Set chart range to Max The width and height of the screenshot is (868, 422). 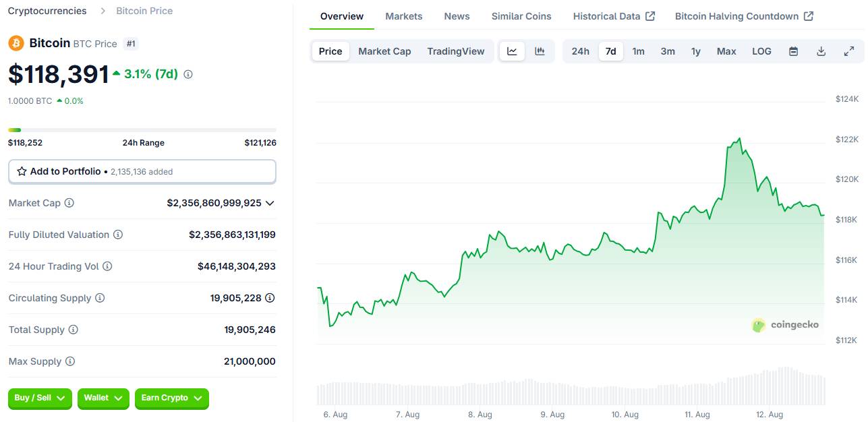(x=726, y=51)
